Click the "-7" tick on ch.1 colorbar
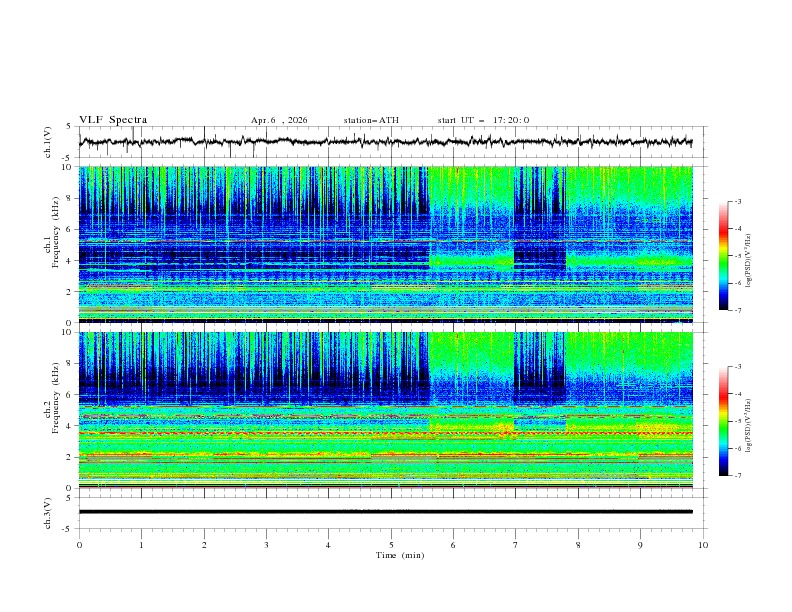The width and height of the screenshot is (792, 612). [738, 310]
